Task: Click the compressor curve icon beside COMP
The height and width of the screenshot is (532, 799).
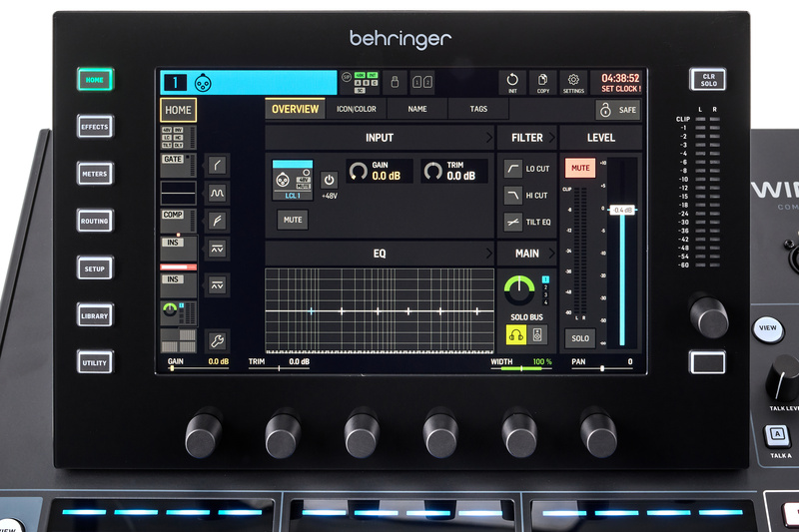Action: click(x=217, y=221)
